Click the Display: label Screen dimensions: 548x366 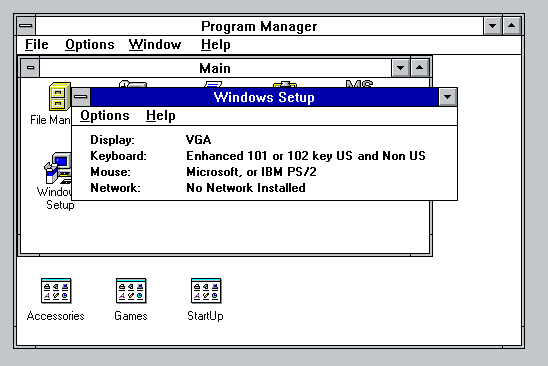coord(112,140)
